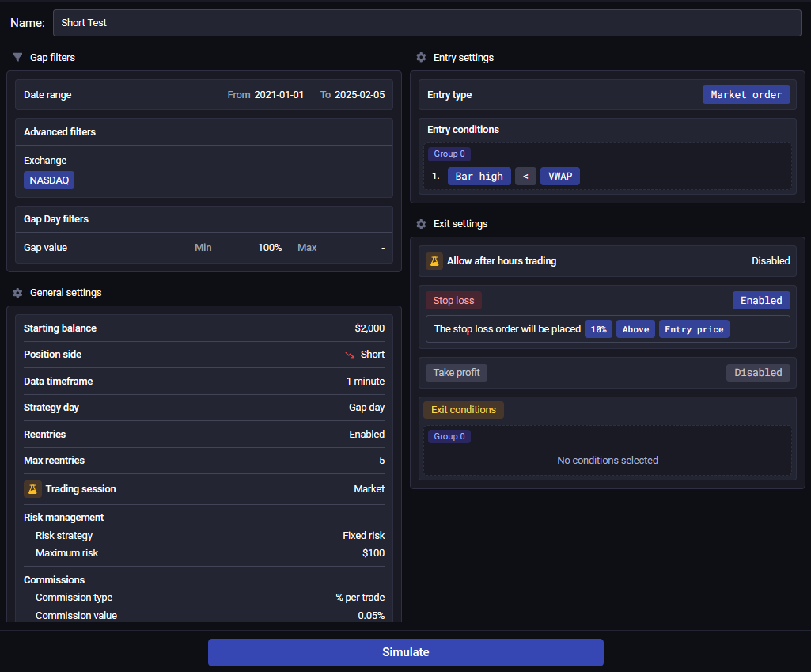The image size is (811, 672).
Task: Change the VWAP condition operand
Action: pyautogui.click(x=559, y=177)
